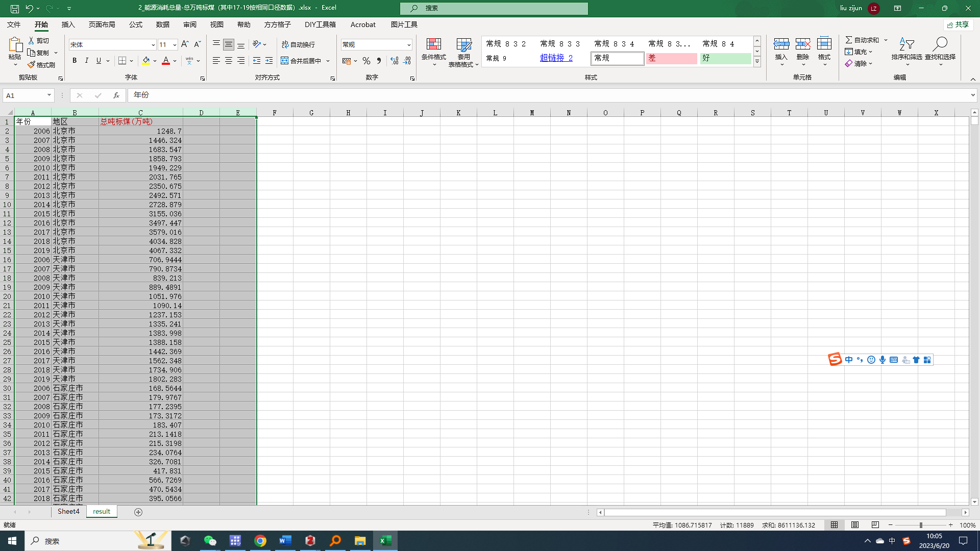This screenshot has width=980, height=551.
Task: Click the Cut (剪切) scissors icon
Action: 32,40
